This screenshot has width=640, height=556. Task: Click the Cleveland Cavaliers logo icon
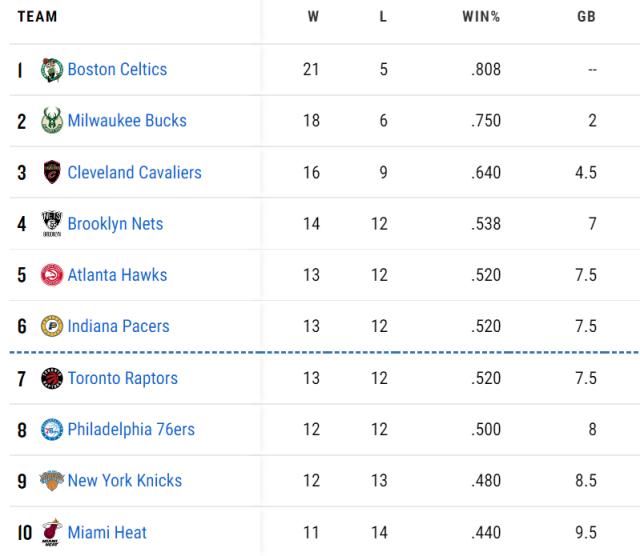point(52,173)
